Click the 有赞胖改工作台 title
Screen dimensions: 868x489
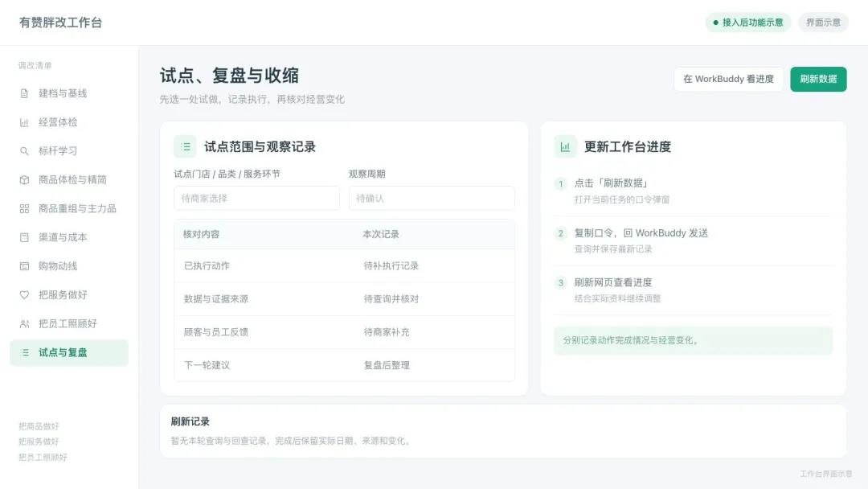[x=61, y=23]
